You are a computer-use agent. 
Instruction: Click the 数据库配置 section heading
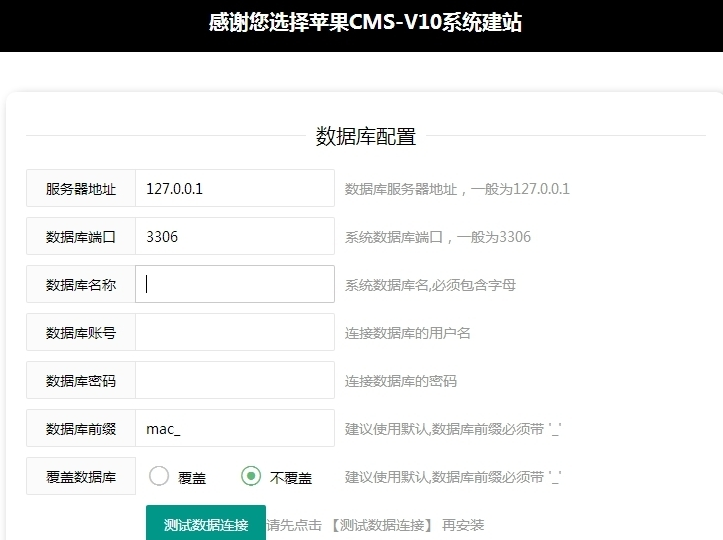click(x=366, y=137)
